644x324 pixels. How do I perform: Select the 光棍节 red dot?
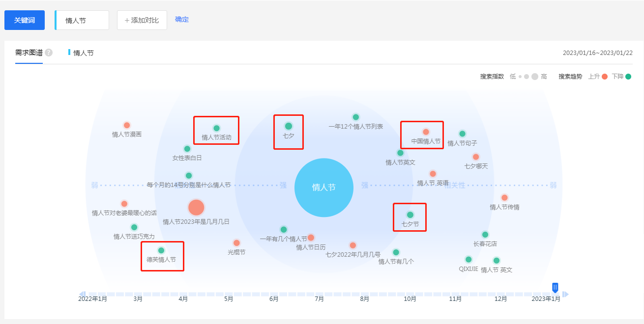point(236,243)
